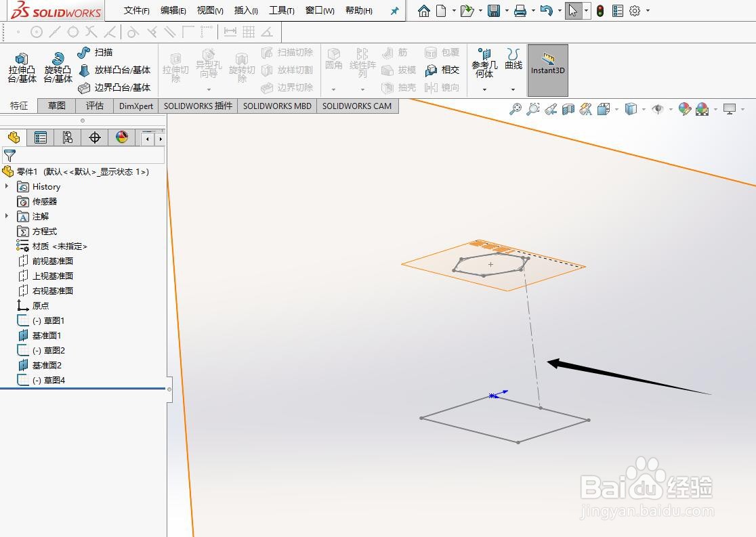Toggle the Instant3D button
The width and height of the screenshot is (756, 537).
[548, 70]
